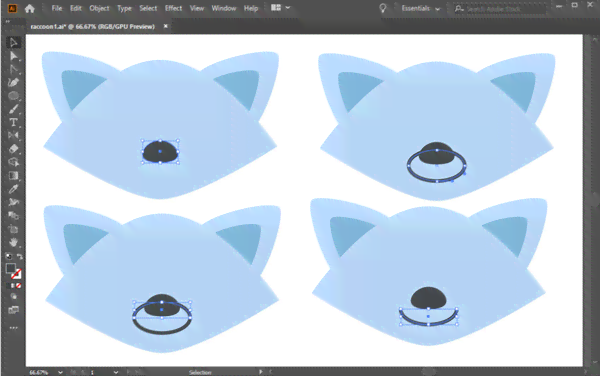Click the horizontal scrollbar thumb
Image resolution: width=600 pixels, height=376 pixels.
click(x=428, y=371)
